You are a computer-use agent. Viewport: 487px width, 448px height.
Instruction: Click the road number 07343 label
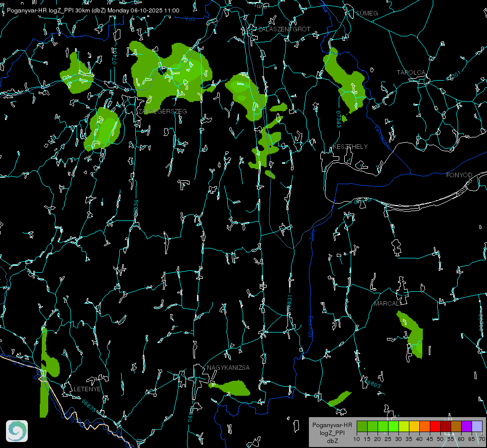click(x=338, y=119)
